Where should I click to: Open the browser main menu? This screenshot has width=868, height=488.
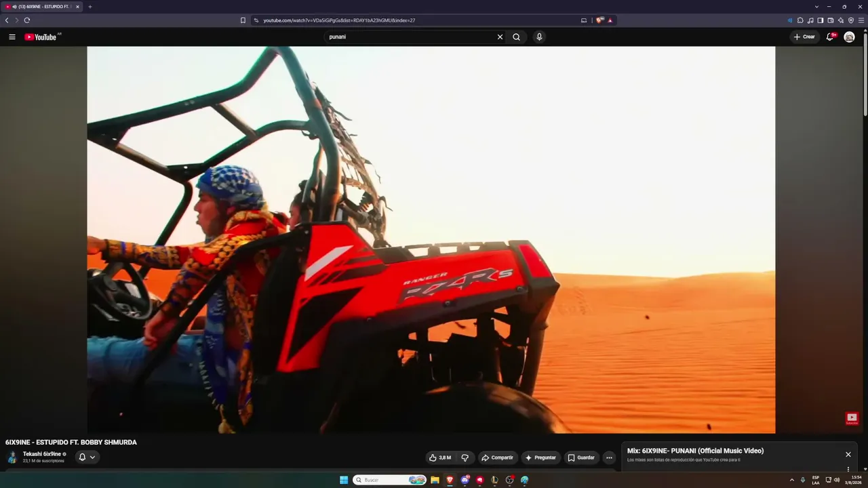[x=861, y=20]
